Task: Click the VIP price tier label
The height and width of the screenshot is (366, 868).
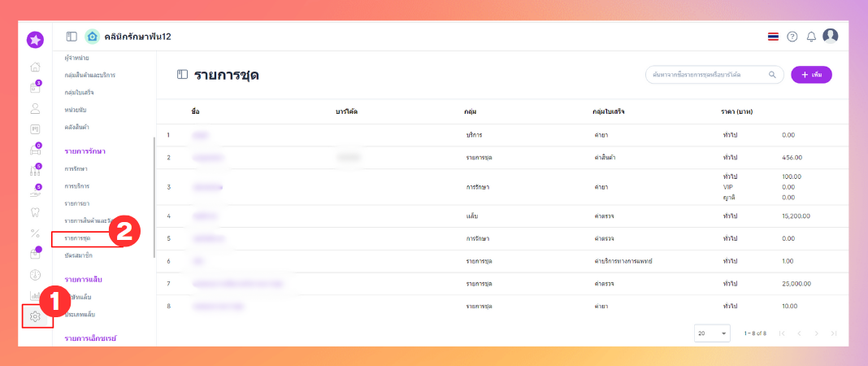Action: coord(728,186)
